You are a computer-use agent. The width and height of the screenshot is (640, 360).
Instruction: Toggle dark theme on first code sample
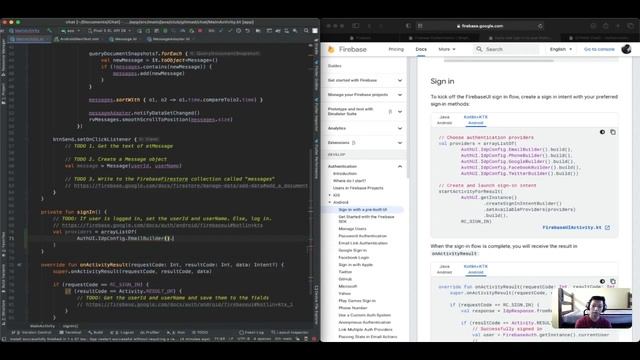[602, 132]
